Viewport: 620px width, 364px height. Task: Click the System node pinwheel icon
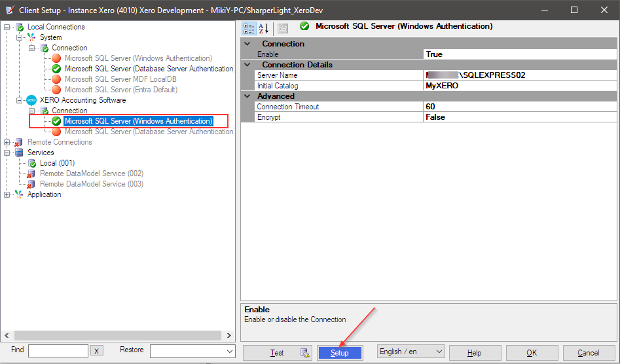32,37
